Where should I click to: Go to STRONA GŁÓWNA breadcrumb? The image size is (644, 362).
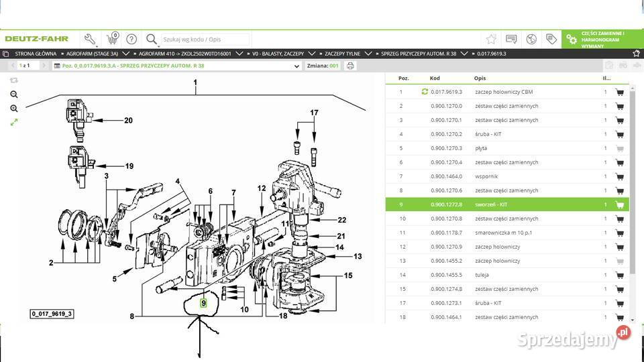pos(35,53)
